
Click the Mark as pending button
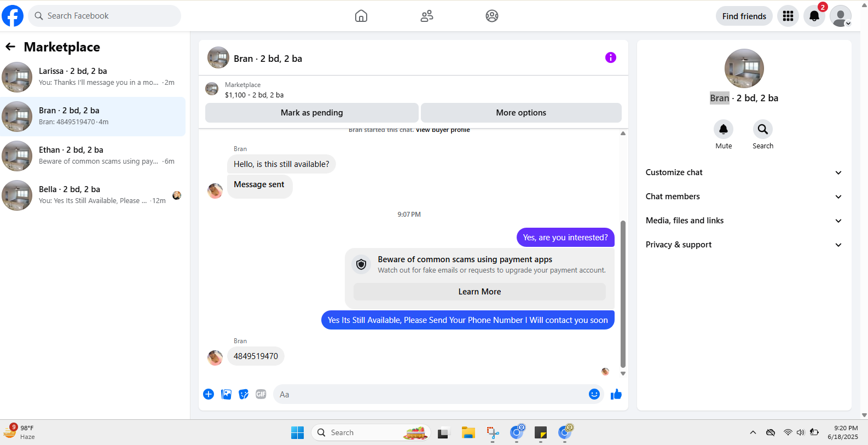coord(312,113)
